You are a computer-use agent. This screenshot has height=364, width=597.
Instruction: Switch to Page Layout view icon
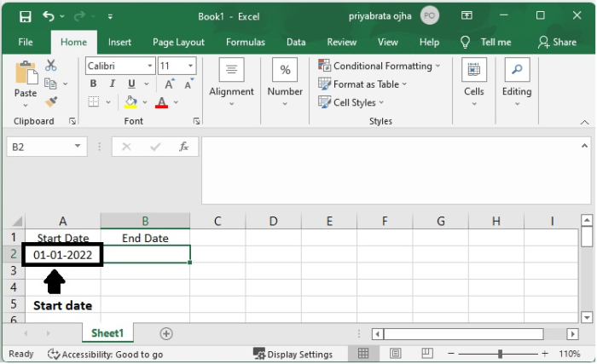395,354
